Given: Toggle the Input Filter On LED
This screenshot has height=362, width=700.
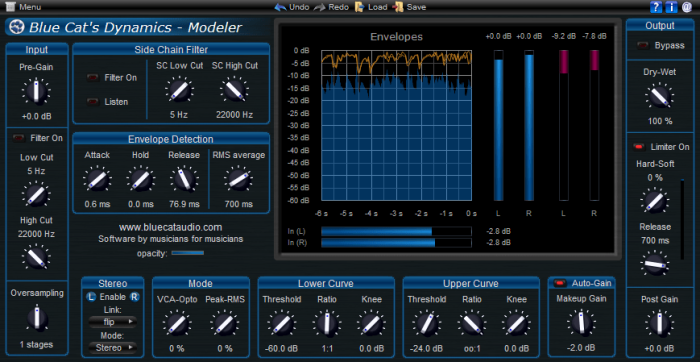Looking at the screenshot, I should [x=19, y=138].
